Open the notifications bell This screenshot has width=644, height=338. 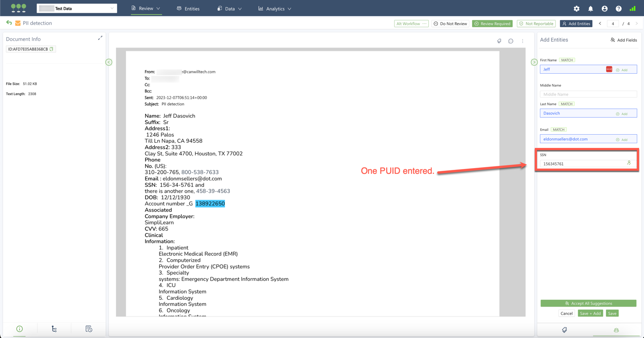(x=591, y=9)
